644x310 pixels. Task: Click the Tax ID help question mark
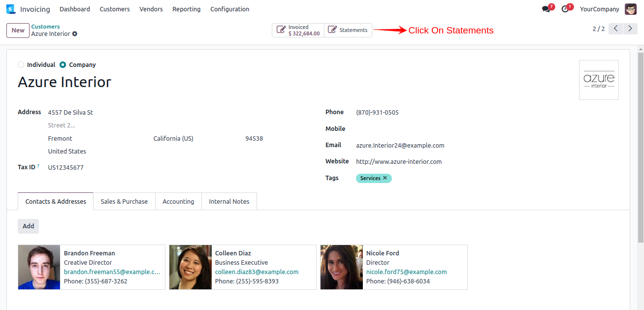pyautogui.click(x=38, y=166)
